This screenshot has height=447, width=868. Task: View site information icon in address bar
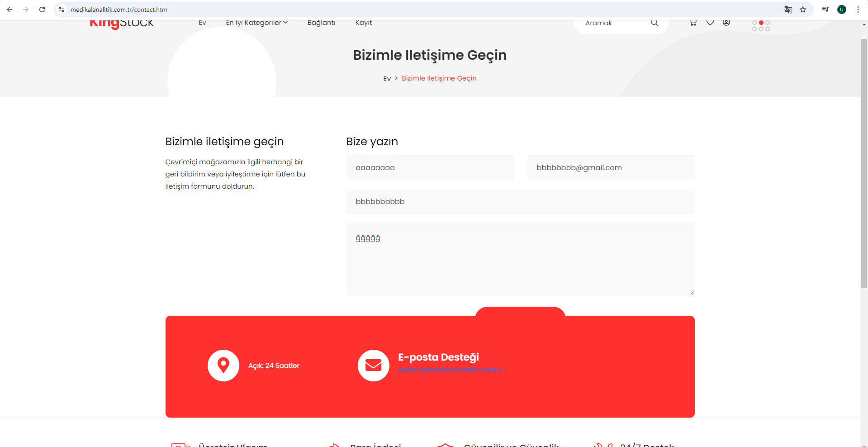62,10
